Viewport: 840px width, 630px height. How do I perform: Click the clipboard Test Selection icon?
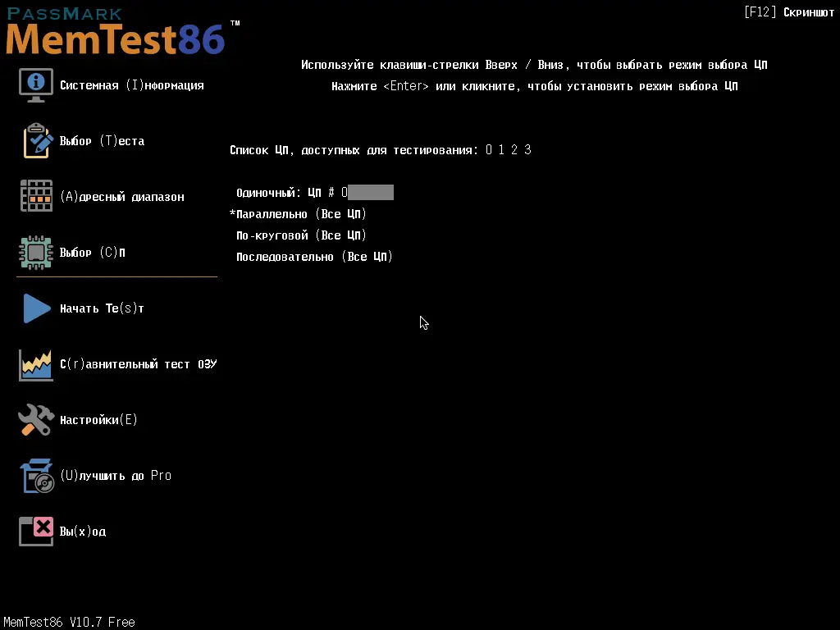pyautogui.click(x=38, y=141)
